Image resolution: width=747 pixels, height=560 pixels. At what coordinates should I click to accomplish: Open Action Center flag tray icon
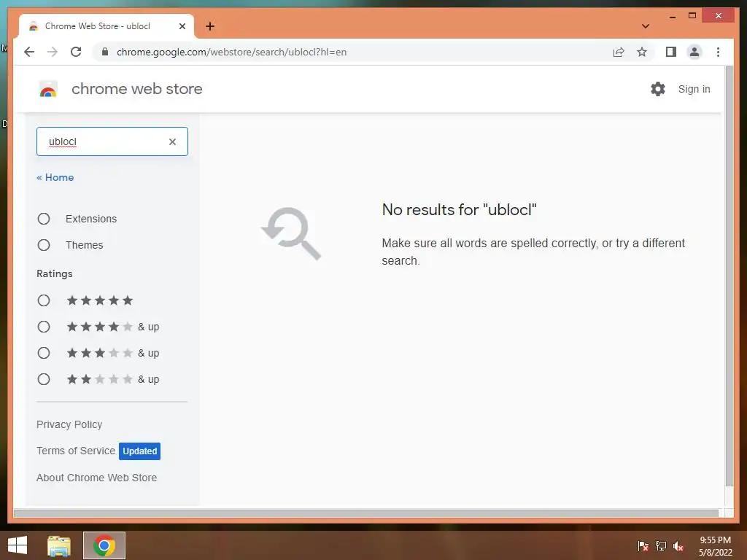click(x=643, y=546)
